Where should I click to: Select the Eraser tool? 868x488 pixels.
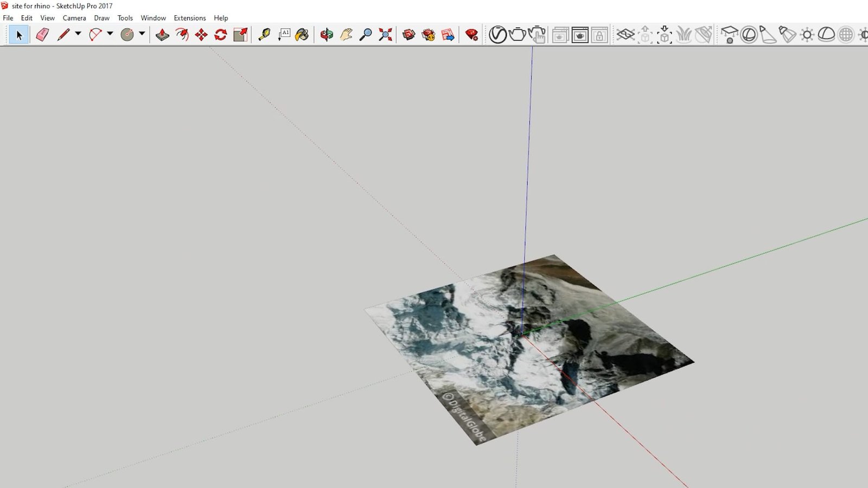[42, 35]
